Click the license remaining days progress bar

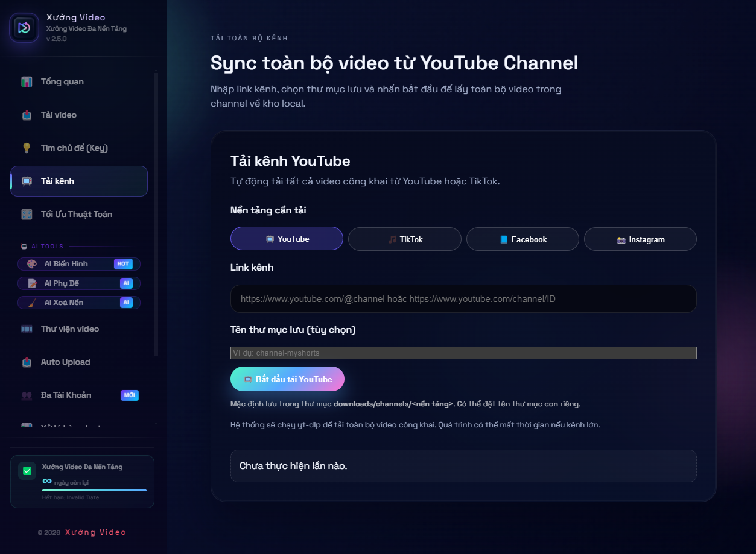coord(94,490)
